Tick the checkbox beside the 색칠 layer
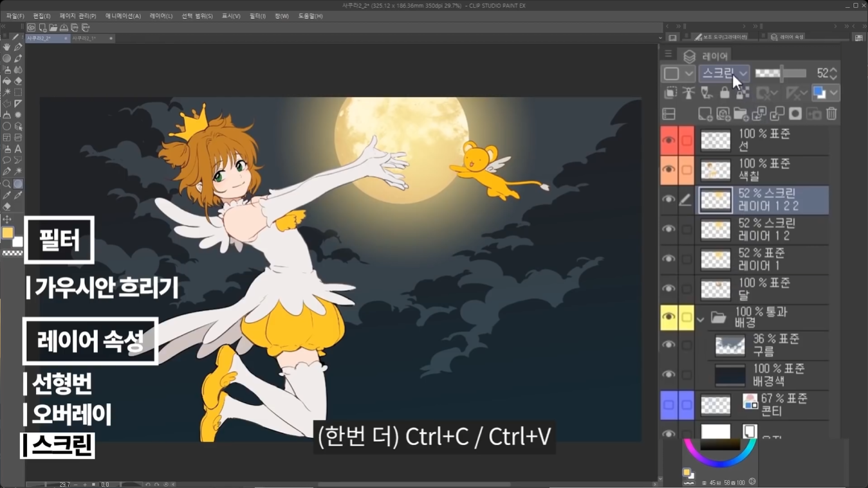The height and width of the screenshot is (488, 868). 687,170
